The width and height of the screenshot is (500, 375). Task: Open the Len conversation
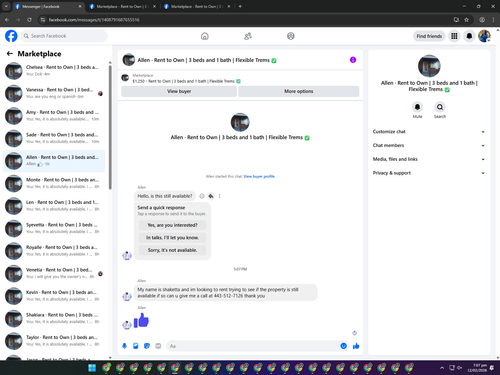point(54,206)
